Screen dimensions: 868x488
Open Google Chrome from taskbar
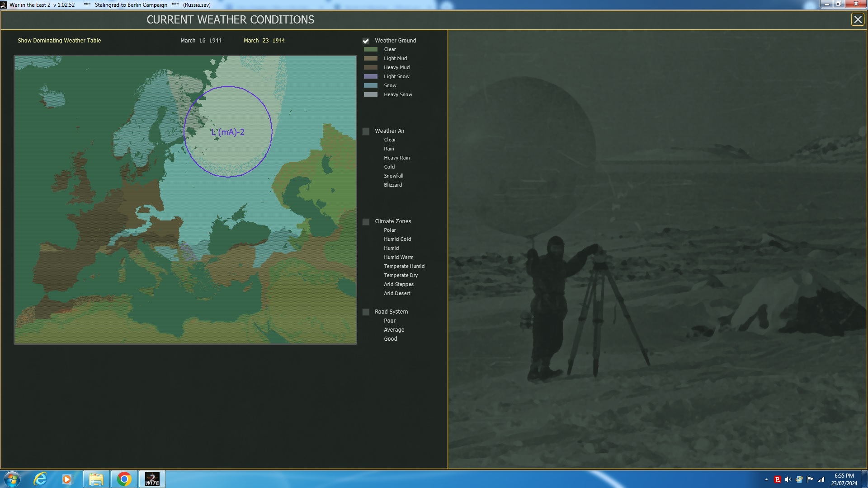tap(124, 479)
